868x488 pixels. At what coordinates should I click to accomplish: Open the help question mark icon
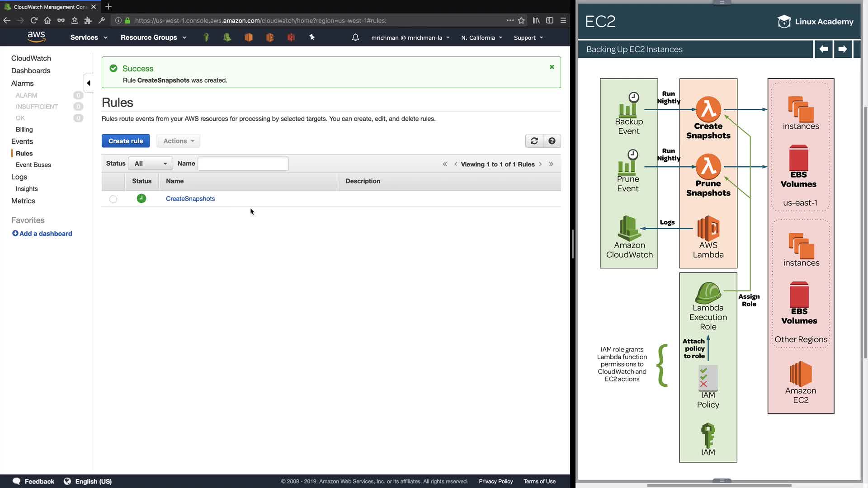552,141
